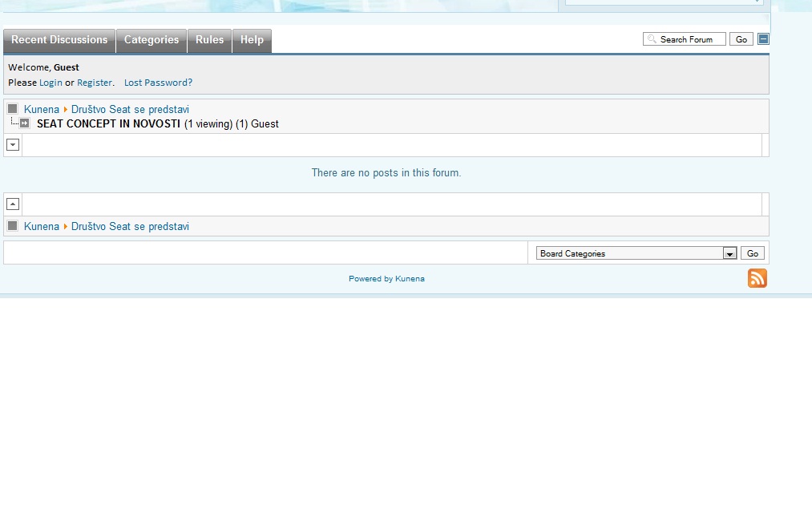
Task: Switch to the Categories tab
Action: (151, 40)
